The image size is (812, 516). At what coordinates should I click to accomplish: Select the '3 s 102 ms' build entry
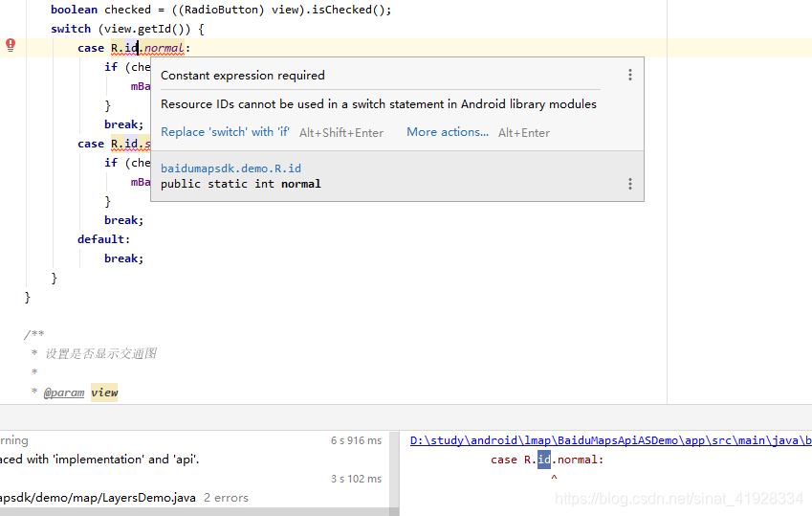[356, 479]
